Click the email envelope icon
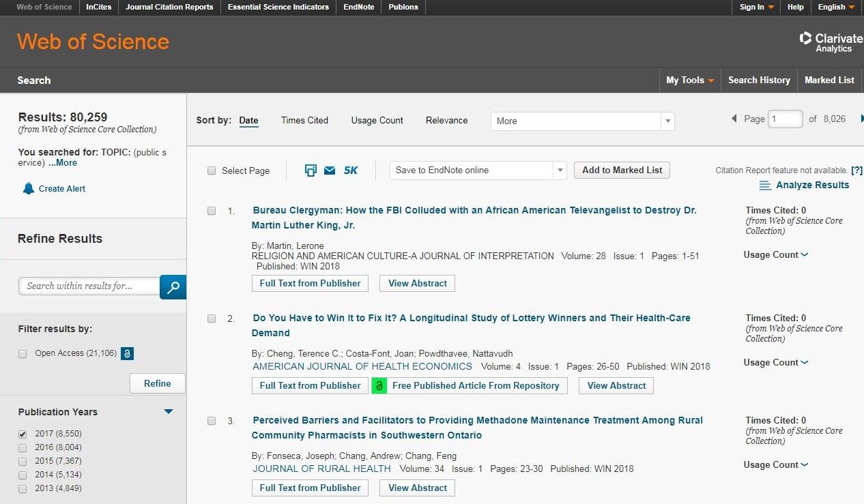The height and width of the screenshot is (504, 864). click(330, 171)
